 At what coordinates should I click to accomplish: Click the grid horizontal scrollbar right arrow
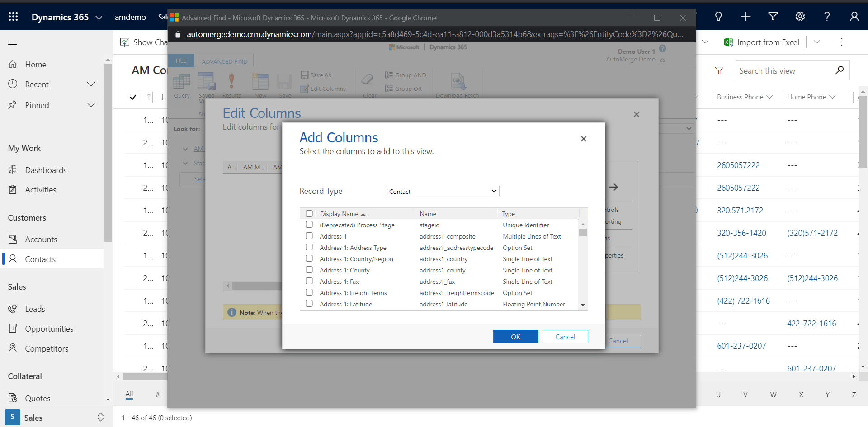coord(854,376)
